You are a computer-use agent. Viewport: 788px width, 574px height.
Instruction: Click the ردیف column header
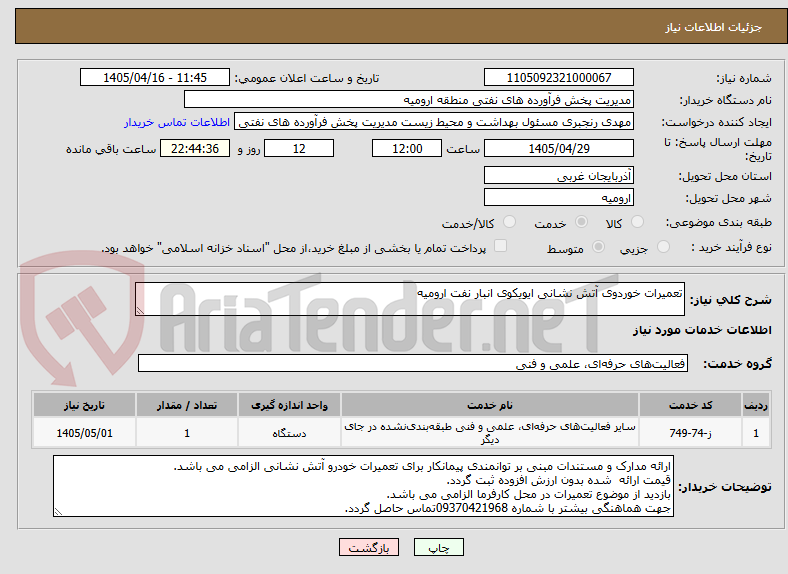click(x=756, y=405)
